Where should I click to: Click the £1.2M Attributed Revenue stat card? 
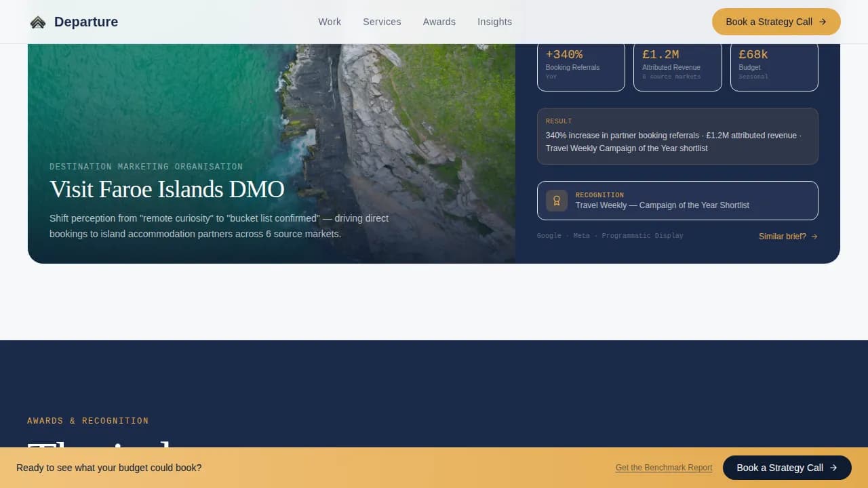pyautogui.click(x=677, y=66)
